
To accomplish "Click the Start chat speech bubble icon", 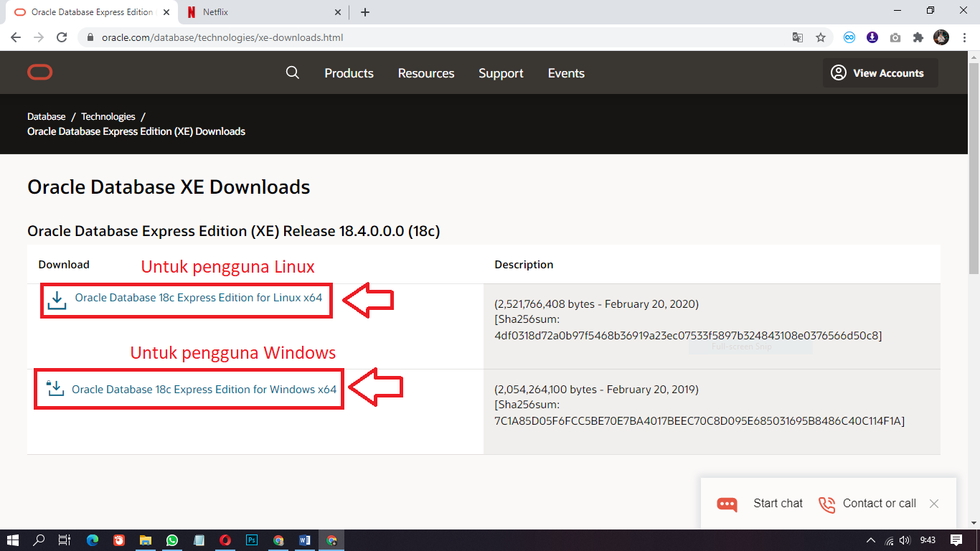I will [x=726, y=504].
